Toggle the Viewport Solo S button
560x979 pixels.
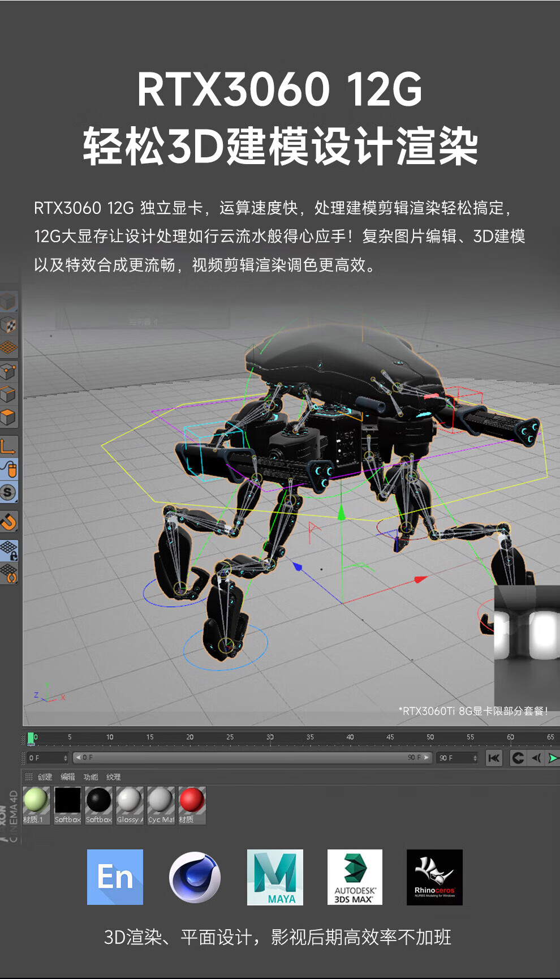click(8, 492)
